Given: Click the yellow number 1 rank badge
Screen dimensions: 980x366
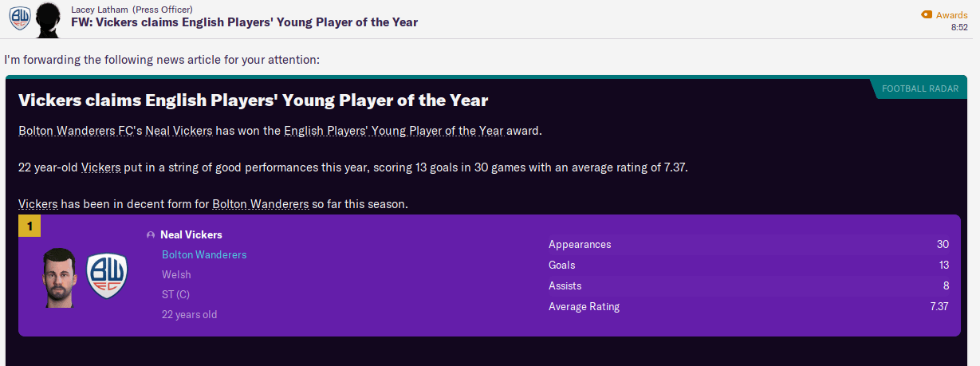Looking at the screenshot, I should [30, 226].
